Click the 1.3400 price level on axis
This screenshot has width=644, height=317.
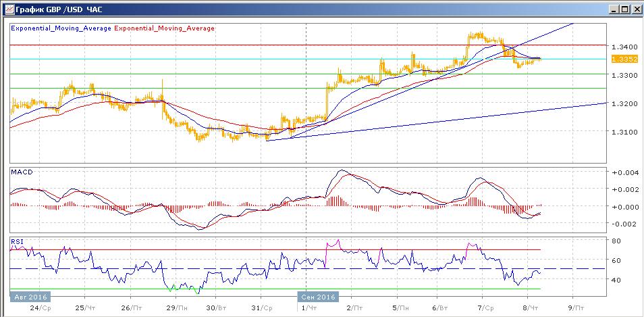click(x=622, y=47)
